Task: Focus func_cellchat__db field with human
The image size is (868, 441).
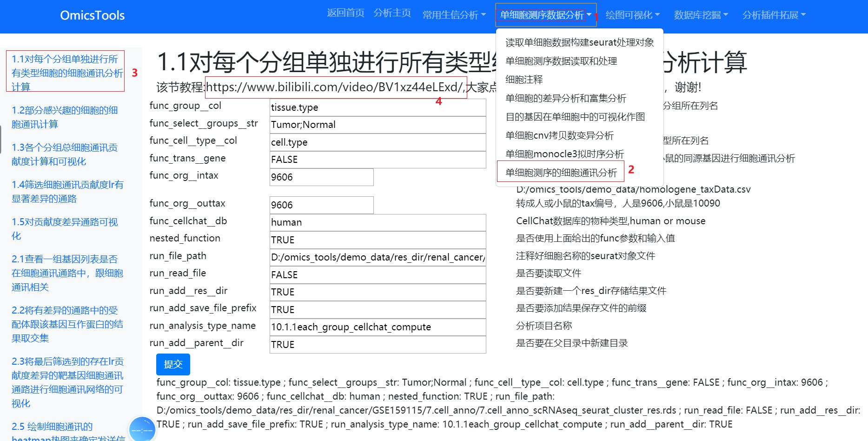Action: pyautogui.click(x=378, y=222)
